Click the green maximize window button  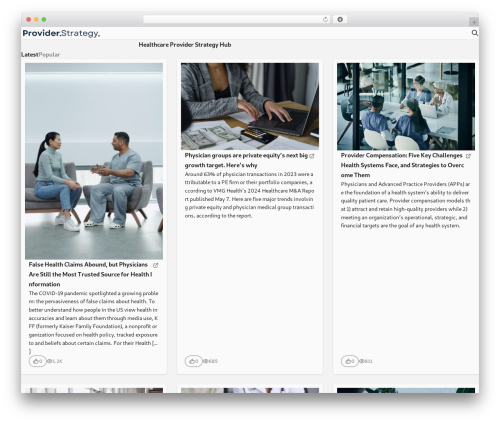click(x=44, y=20)
